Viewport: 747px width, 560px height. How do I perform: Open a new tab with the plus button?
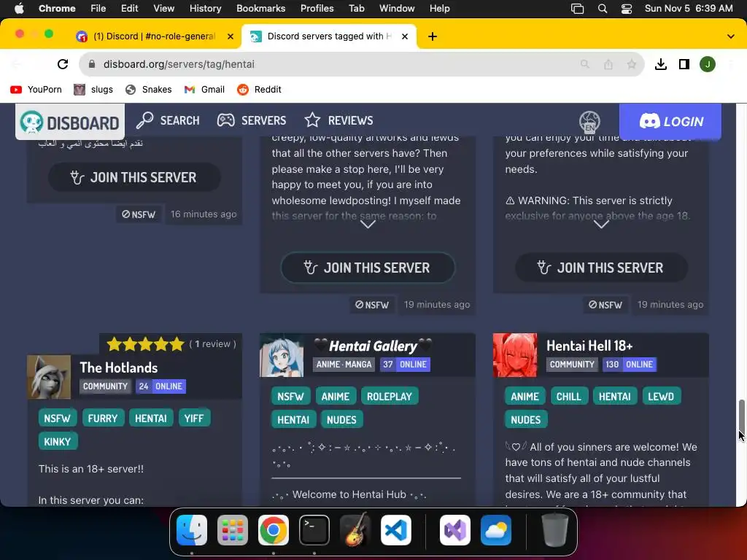(x=433, y=36)
